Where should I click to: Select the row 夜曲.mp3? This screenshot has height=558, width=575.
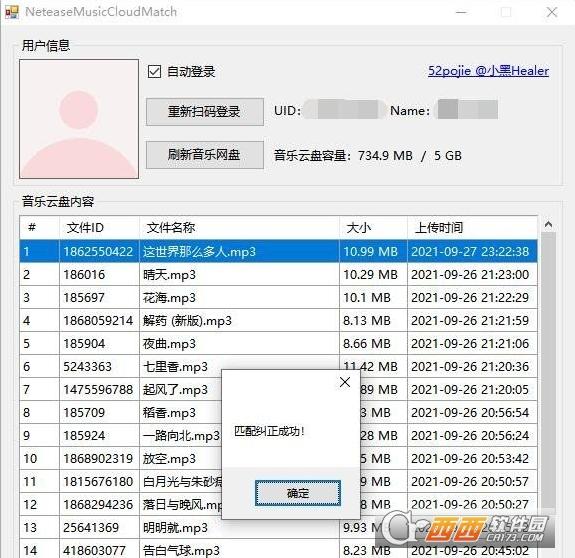[279, 344]
